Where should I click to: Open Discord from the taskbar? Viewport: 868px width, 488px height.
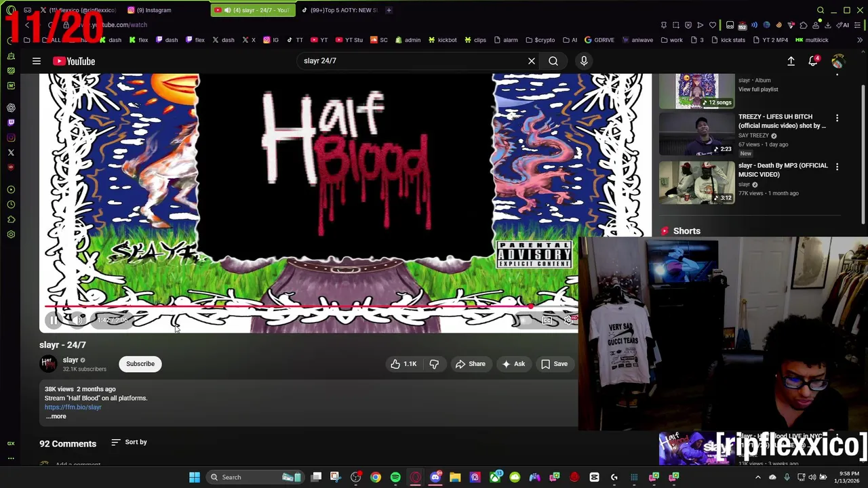pos(435,477)
